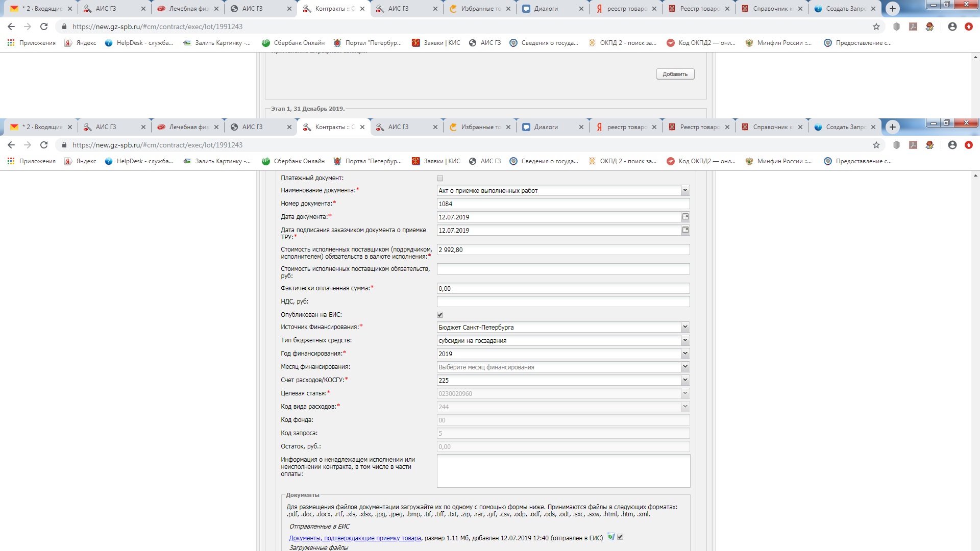This screenshot has height=551, width=980.
Task: Bookmark page with star in lower address bar
Action: tap(876, 145)
